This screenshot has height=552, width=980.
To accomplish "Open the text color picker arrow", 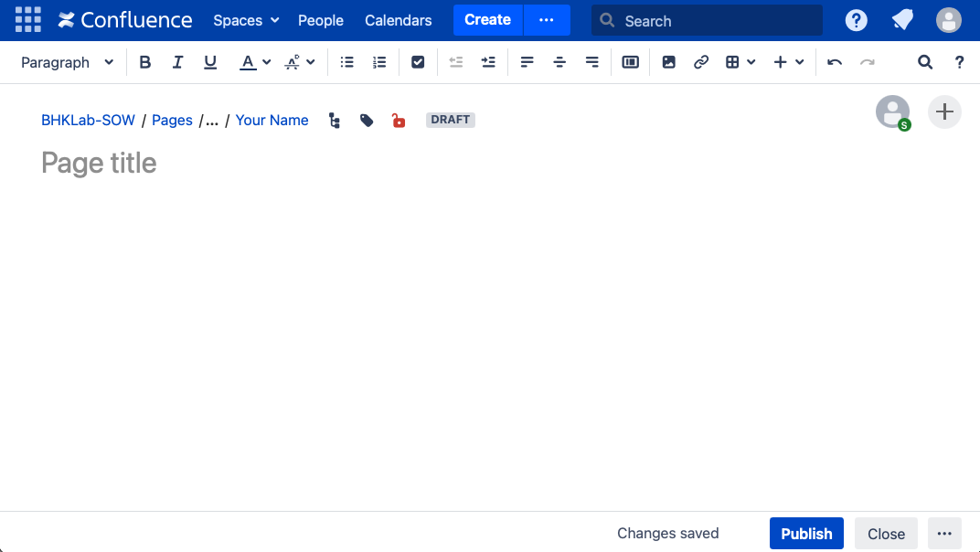I will point(267,62).
